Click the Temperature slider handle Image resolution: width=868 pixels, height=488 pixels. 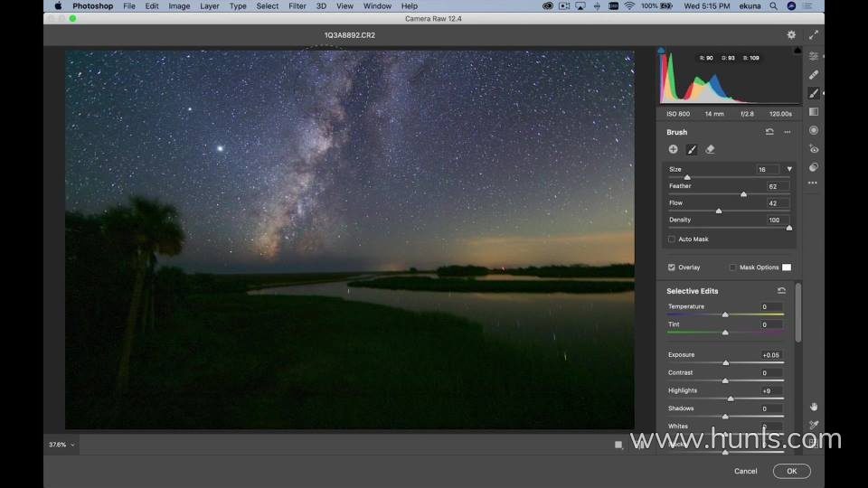coord(725,314)
